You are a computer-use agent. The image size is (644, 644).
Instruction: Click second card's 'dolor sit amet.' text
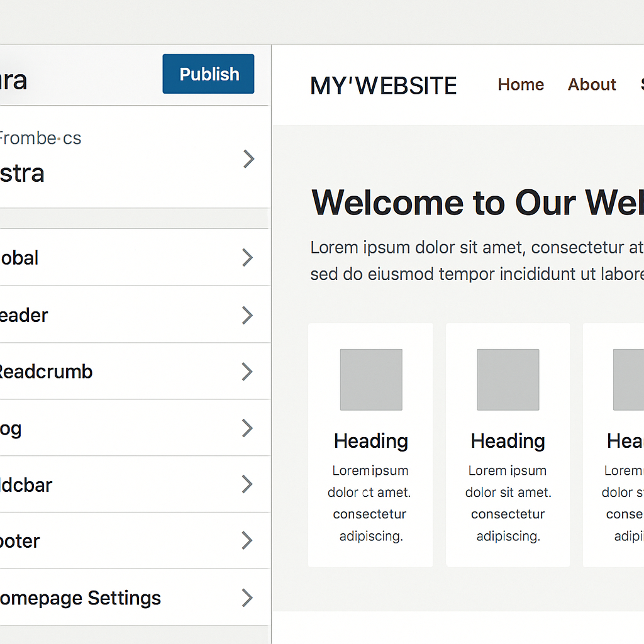click(x=508, y=492)
